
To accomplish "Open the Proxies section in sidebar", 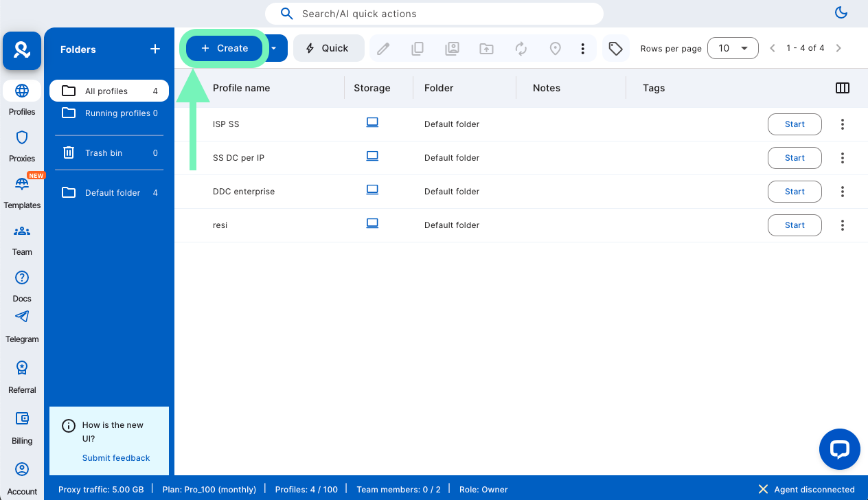I will click(x=22, y=145).
